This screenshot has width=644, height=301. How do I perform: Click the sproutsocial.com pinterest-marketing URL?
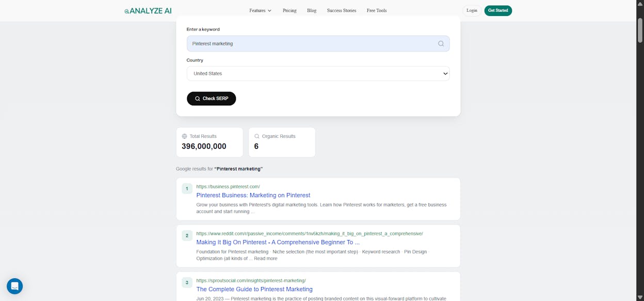(x=251, y=280)
